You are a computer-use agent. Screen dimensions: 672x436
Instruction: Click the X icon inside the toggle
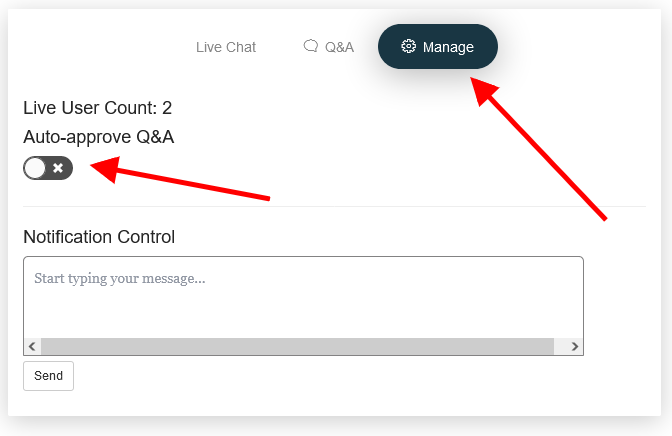58,168
